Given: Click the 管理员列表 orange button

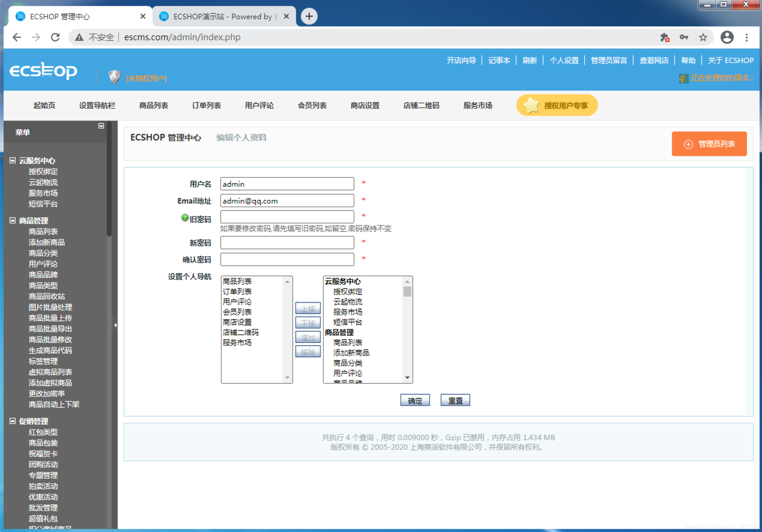Looking at the screenshot, I should point(709,144).
